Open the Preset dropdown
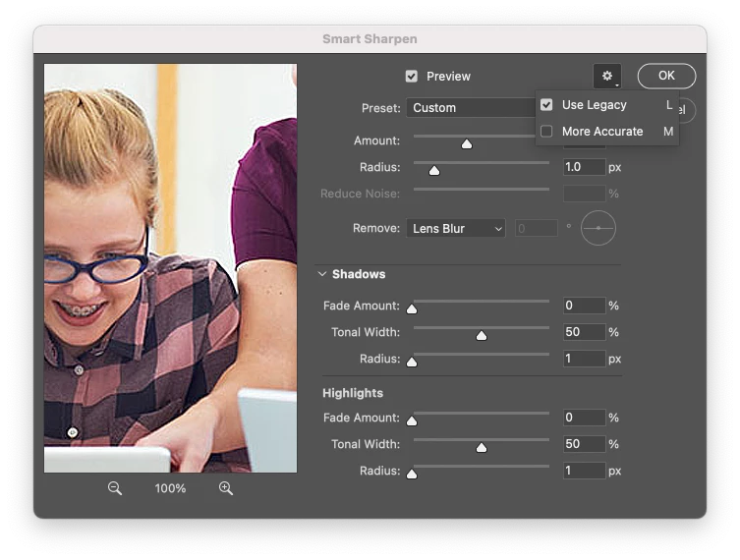Image resolution: width=740 pixels, height=560 pixels. point(472,107)
